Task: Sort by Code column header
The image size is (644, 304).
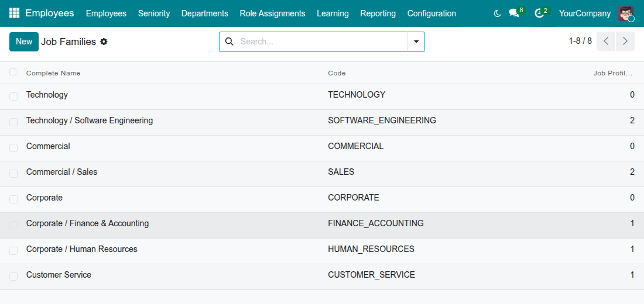Action: coord(337,73)
